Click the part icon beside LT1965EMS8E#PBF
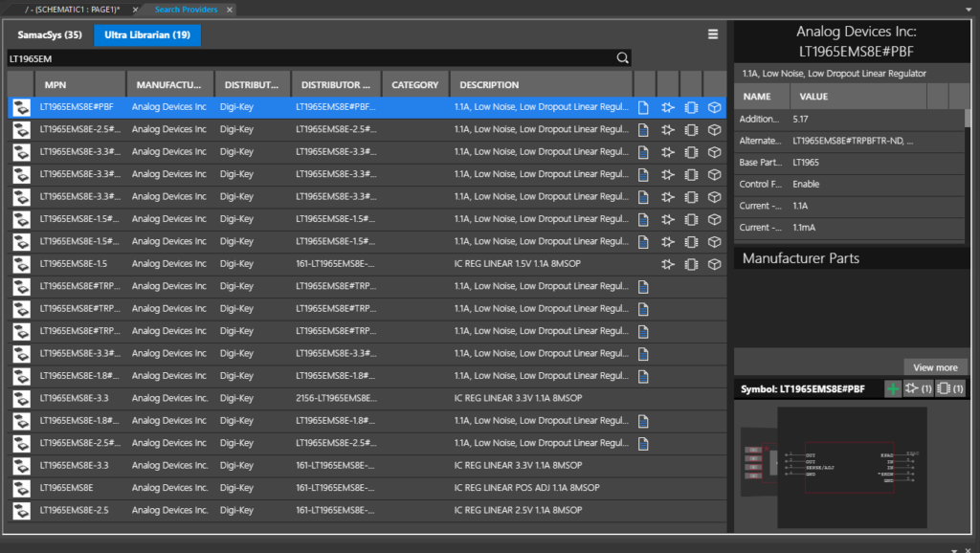 click(21, 107)
